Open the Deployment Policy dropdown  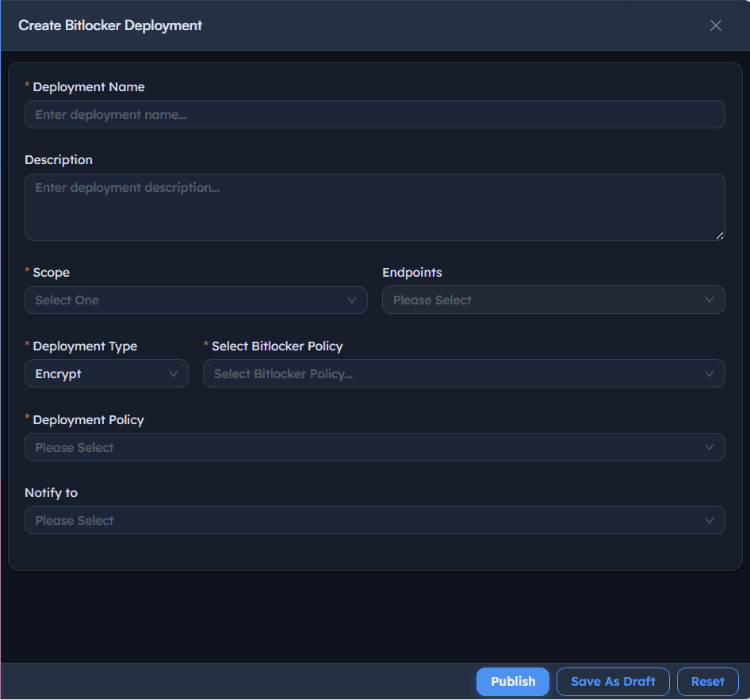pos(374,447)
